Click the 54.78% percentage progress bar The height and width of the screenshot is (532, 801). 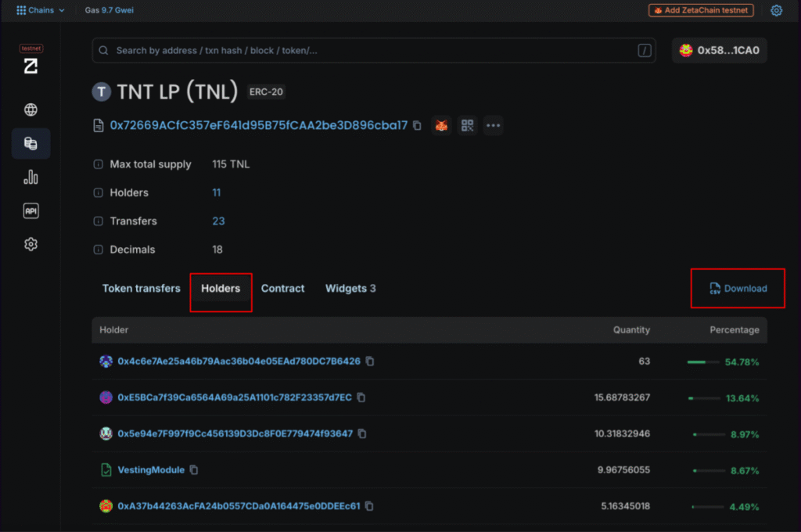(x=702, y=362)
